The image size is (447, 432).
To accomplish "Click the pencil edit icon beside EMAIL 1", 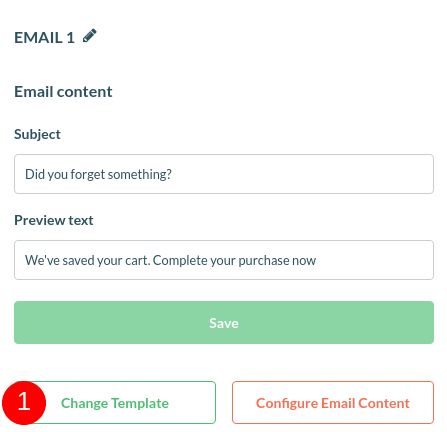I will pyautogui.click(x=90, y=36).
